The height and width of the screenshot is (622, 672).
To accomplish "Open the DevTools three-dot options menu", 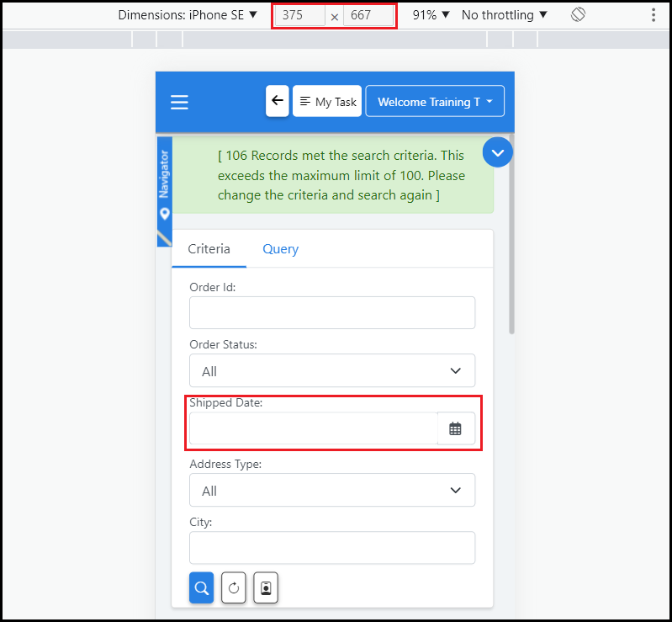I will pos(653,15).
